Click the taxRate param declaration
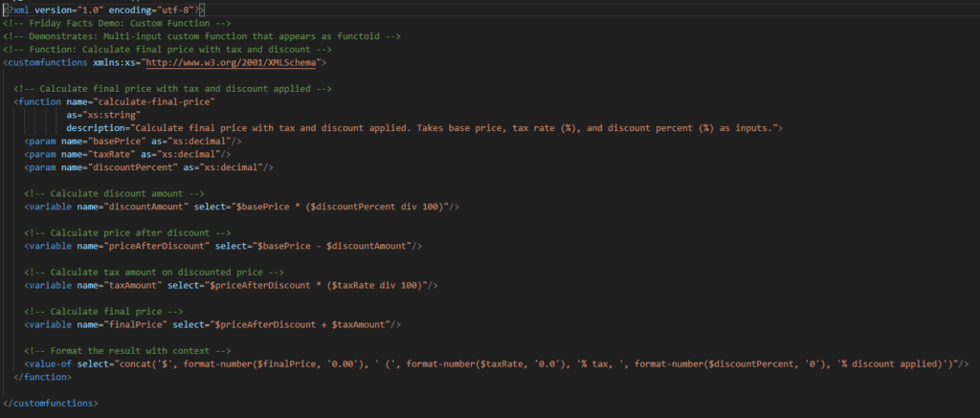 pyautogui.click(x=127, y=154)
